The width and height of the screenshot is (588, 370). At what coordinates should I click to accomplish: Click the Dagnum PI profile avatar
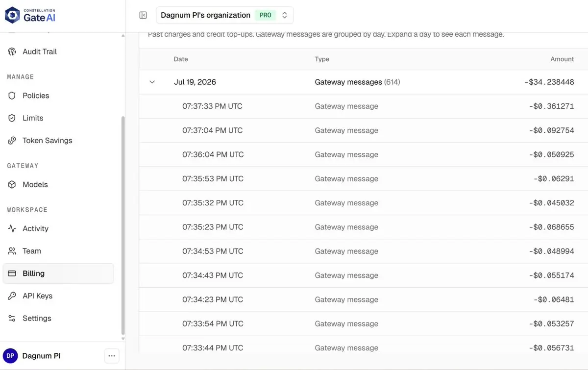(x=11, y=356)
